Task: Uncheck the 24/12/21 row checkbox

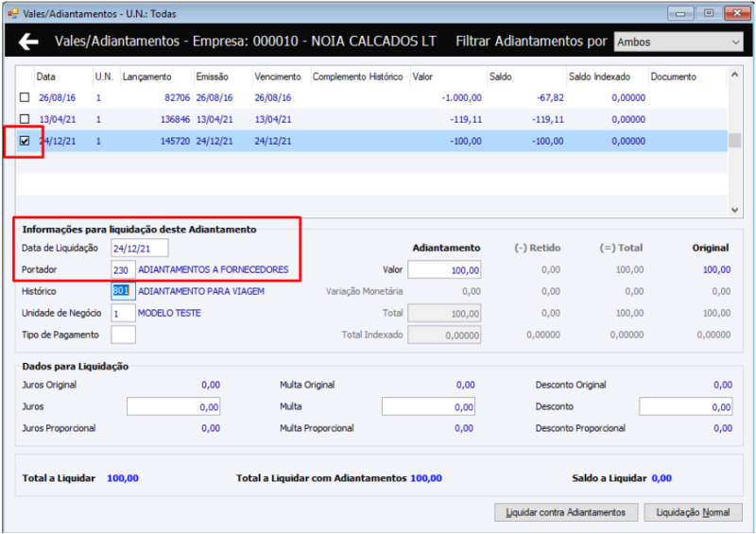Action: point(25,141)
